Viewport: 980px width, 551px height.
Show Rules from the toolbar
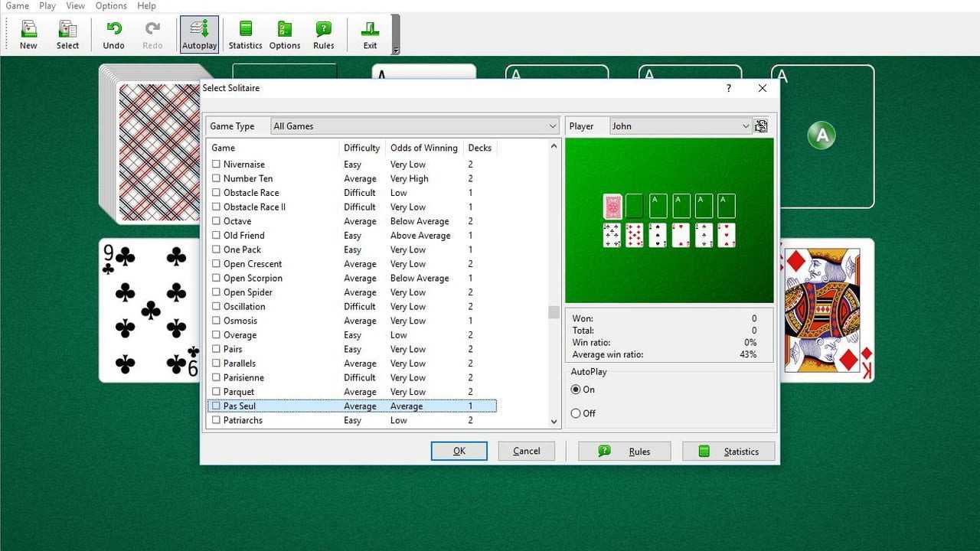[324, 35]
